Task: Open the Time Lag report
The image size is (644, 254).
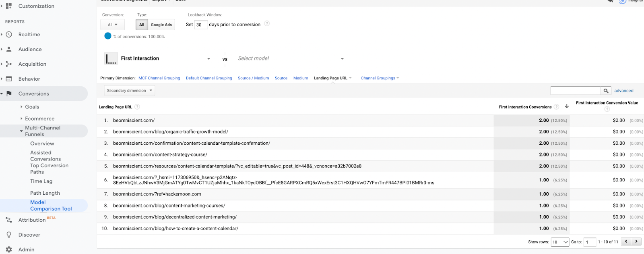Action: tap(41, 181)
